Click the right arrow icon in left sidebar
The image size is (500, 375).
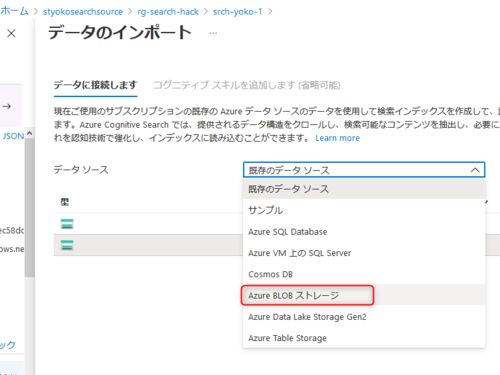pyautogui.click(x=7, y=106)
